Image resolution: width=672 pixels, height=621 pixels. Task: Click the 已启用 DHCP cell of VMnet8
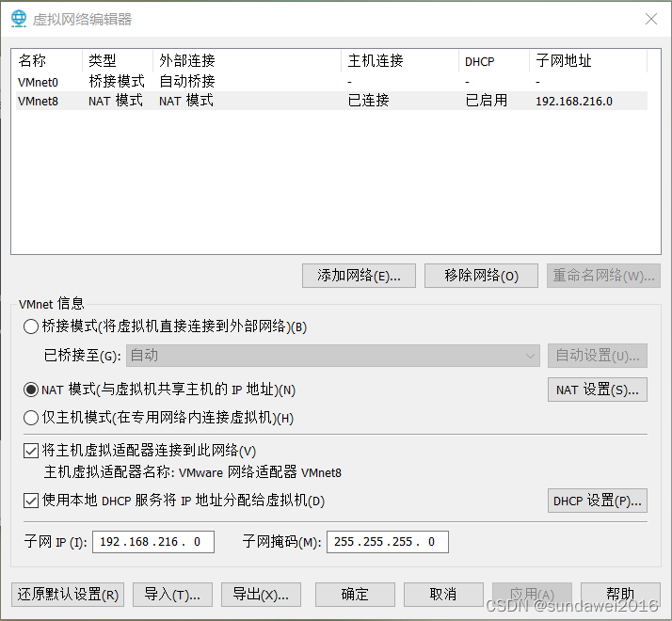487,101
